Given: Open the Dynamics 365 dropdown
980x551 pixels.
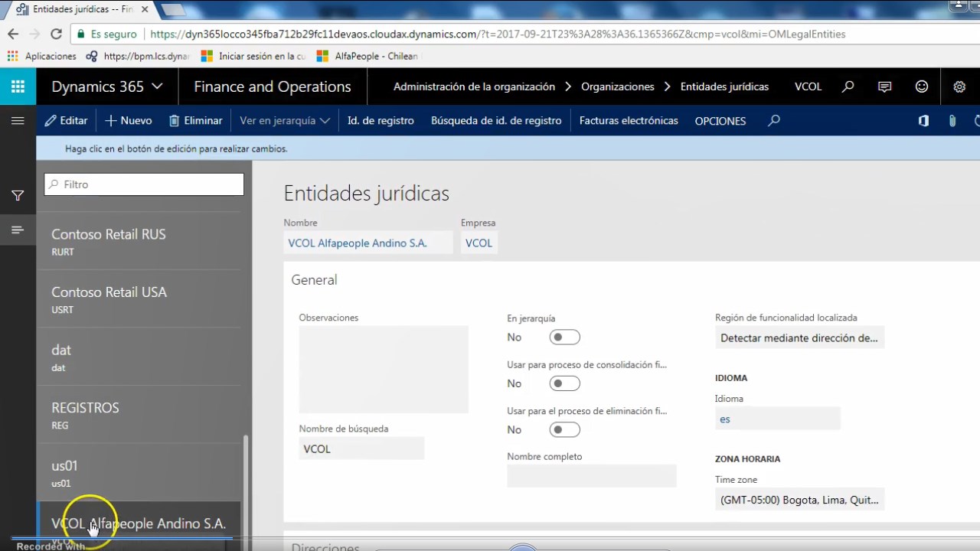Looking at the screenshot, I should tap(107, 86).
